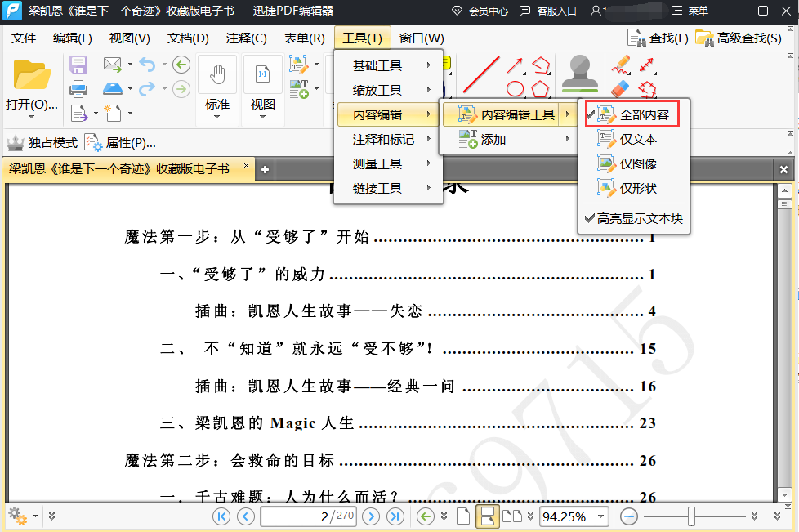Select the red oval shape tool
This screenshot has width=799, height=532.
(516, 88)
